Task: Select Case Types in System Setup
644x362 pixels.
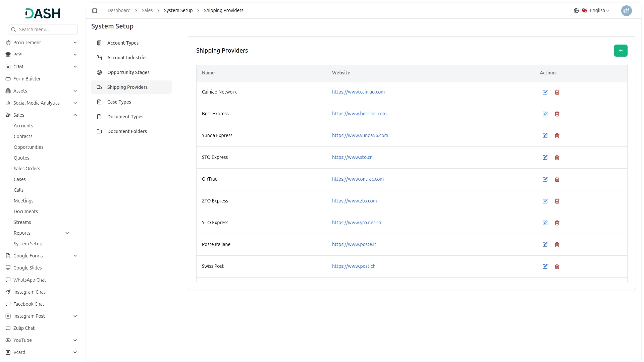Action: point(131,102)
